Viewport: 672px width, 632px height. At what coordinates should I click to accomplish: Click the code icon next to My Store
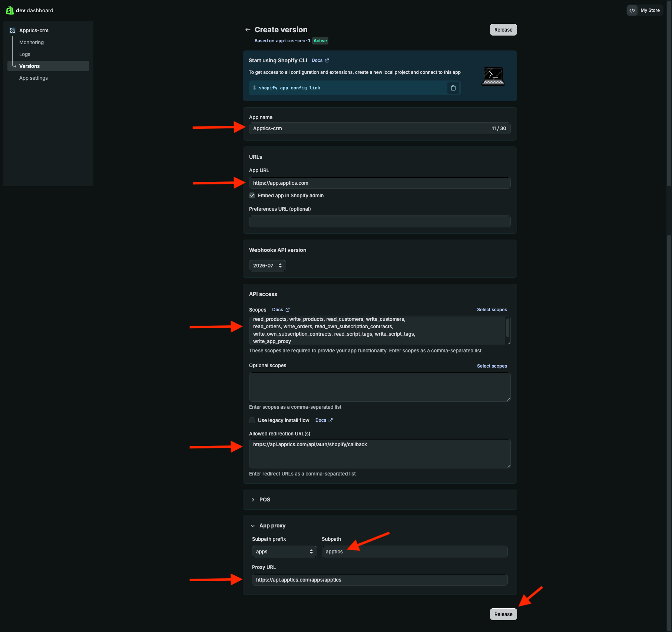[x=632, y=10]
